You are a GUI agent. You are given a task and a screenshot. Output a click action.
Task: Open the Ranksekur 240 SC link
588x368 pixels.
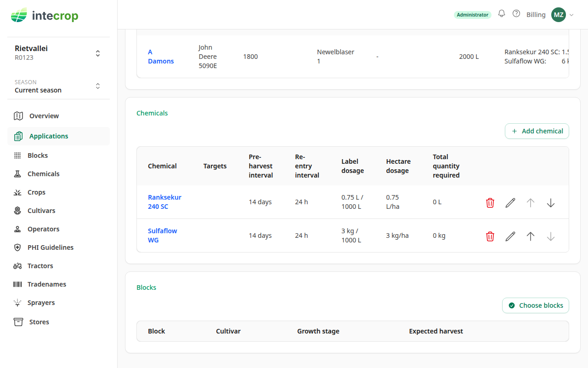[x=164, y=202]
